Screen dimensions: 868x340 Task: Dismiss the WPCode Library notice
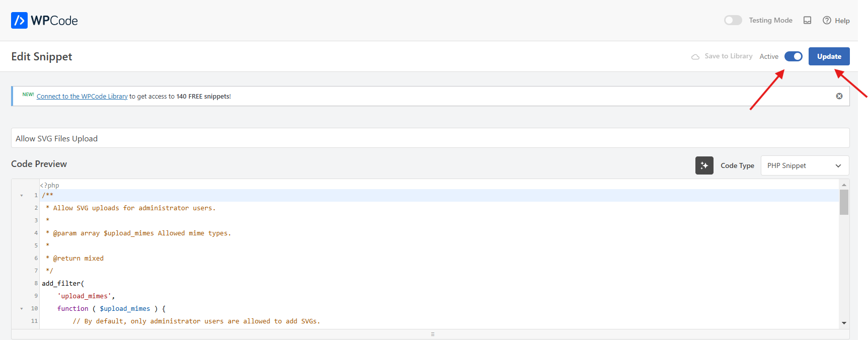pos(839,96)
